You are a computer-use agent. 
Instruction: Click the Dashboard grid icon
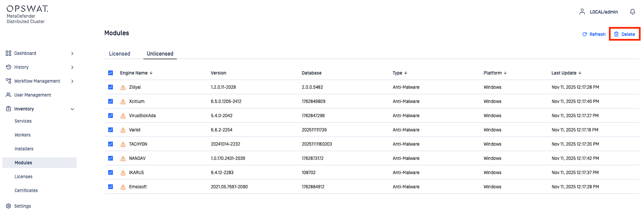(9, 53)
